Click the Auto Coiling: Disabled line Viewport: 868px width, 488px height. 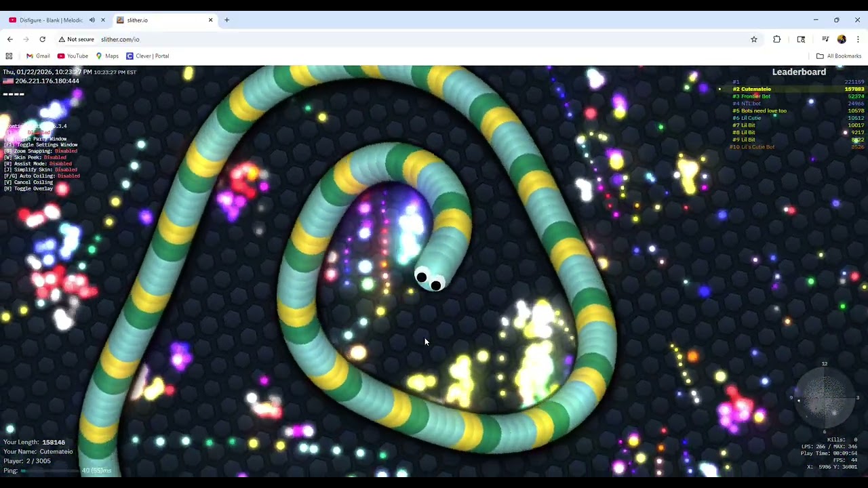tap(42, 176)
